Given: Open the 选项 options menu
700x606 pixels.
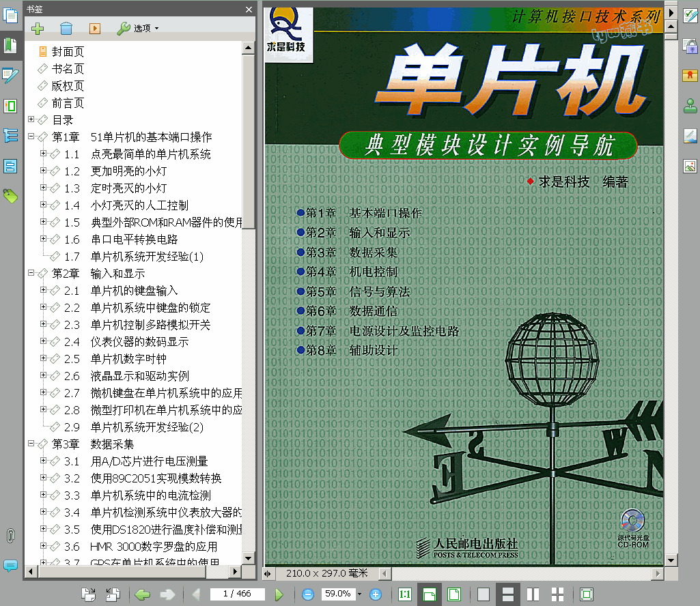Looking at the screenshot, I should coord(139,28).
